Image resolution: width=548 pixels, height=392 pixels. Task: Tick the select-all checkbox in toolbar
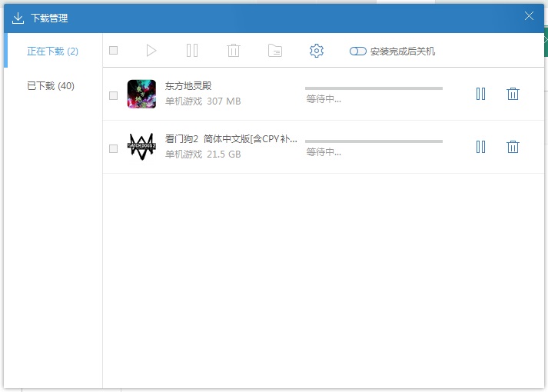113,51
